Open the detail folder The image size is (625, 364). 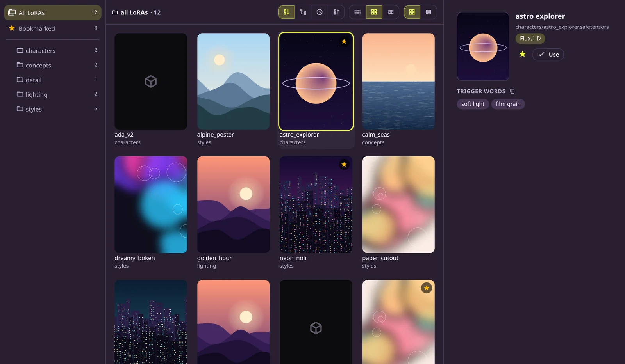pos(57,80)
